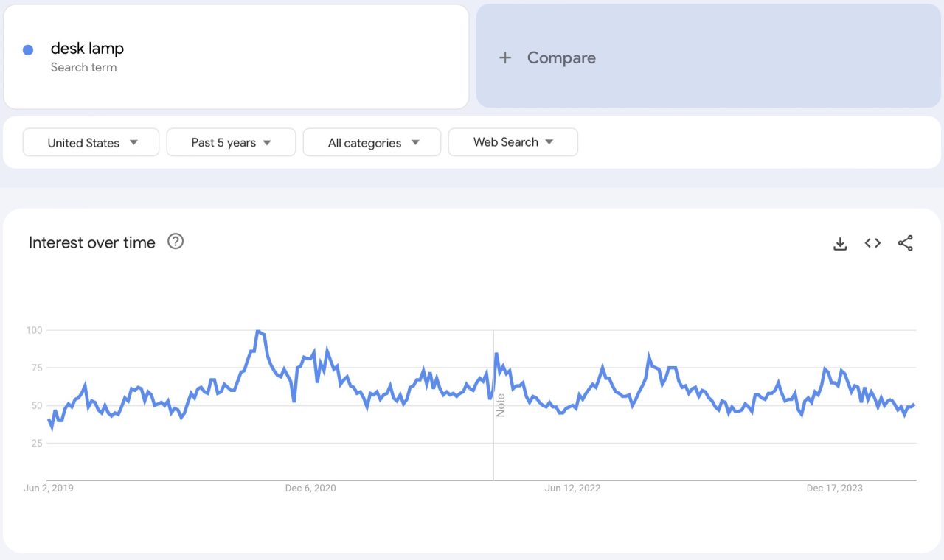The image size is (944, 560).
Task: Open the Interest over time help tooltip
Action: 175,242
